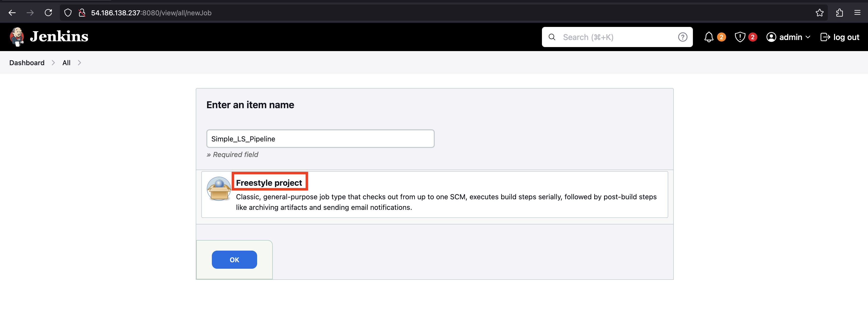Click the item name input field
Viewport: 868px width, 310px height.
click(x=320, y=139)
